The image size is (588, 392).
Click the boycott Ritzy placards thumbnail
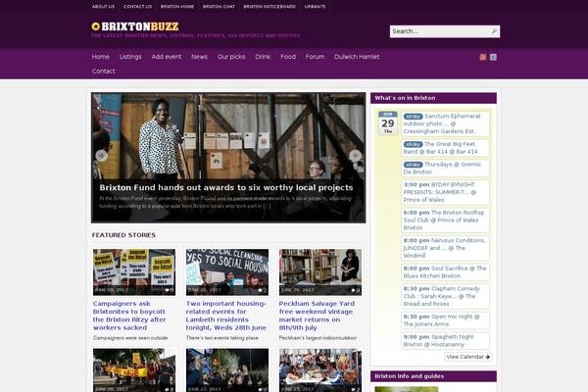[x=134, y=272]
